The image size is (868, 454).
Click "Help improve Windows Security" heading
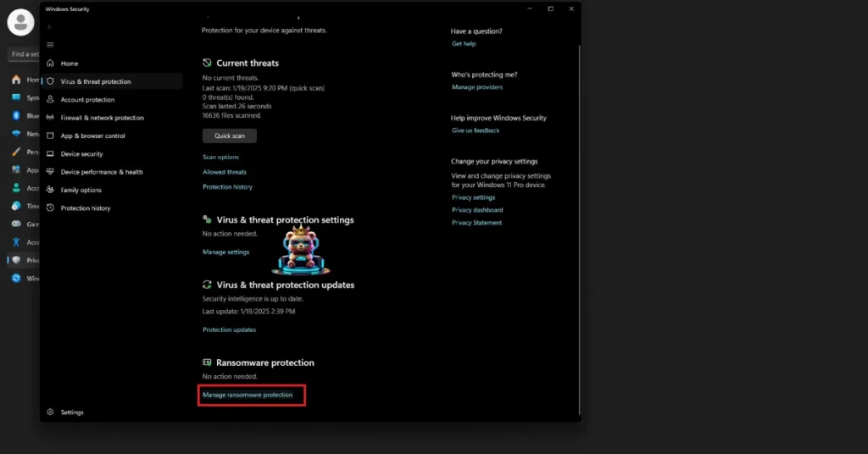point(498,118)
